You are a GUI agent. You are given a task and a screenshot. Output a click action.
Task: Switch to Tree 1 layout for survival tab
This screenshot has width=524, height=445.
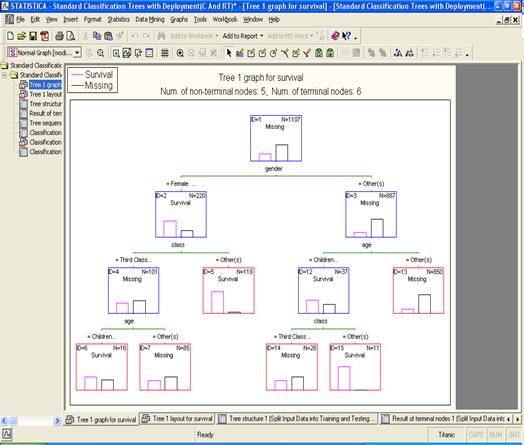tap(177, 418)
